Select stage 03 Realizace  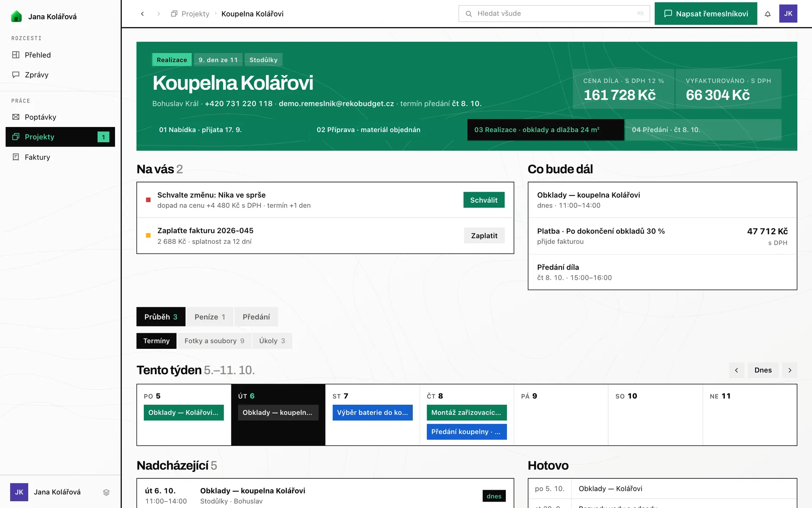tap(546, 130)
